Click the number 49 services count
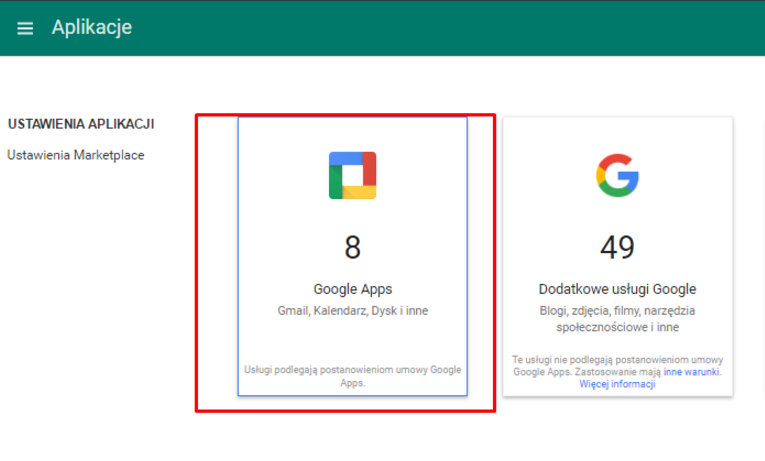Image resolution: width=765 pixels, height=461 pixels. coord(617,247)
